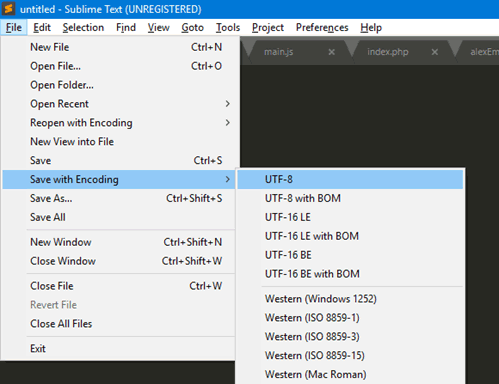Choose New File from File menu
The width and height of the screenshot is (499, 384).
coord(119,47)
